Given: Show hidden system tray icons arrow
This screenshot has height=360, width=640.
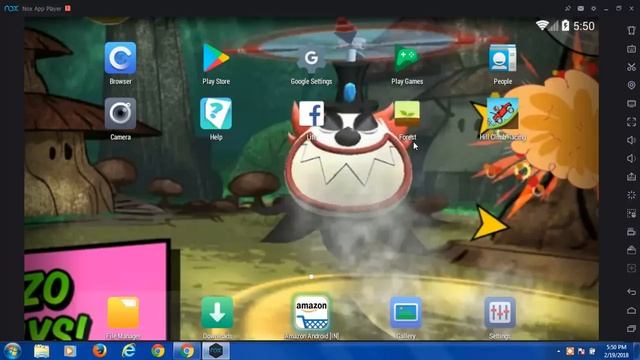Looking at the screenshot, I should pyautogui.click(x=558, y=351).
